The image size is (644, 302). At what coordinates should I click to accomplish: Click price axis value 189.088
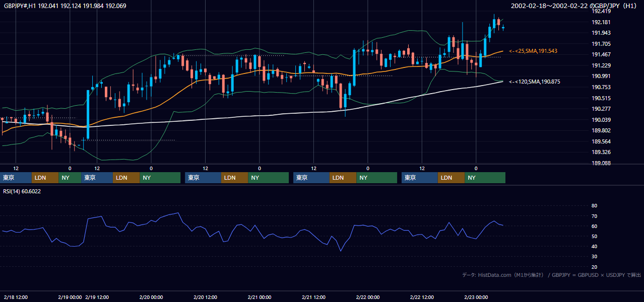point(601,163)
